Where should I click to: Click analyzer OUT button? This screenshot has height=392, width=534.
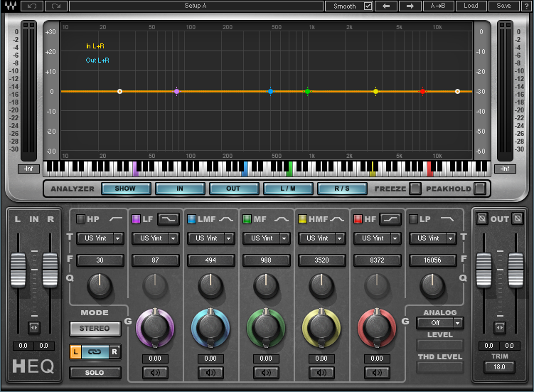[x=234, y=189]
